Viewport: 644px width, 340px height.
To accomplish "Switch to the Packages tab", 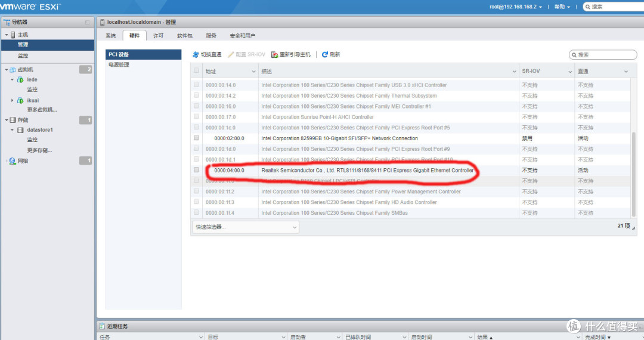I will coord(184,36).
